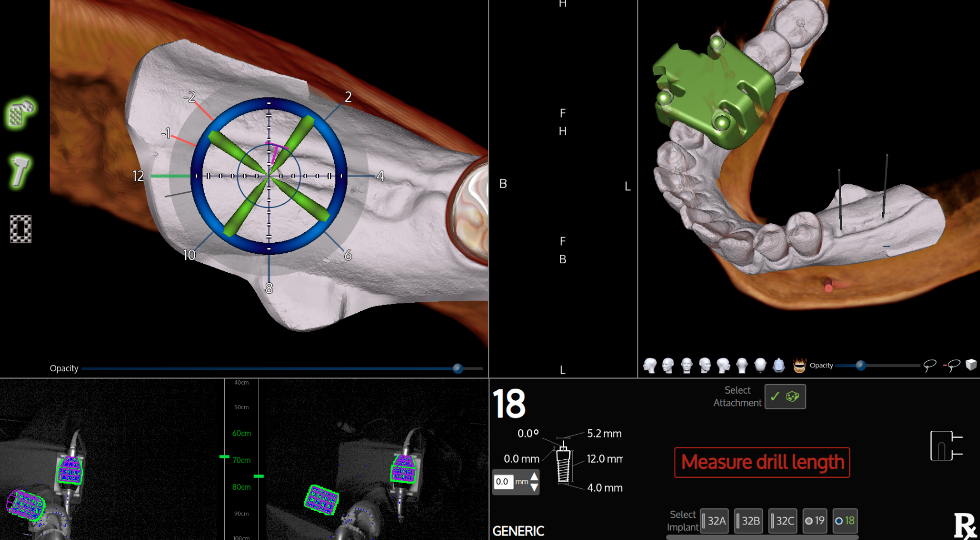Open the Rx prescription icon

[x=965, y=526]
